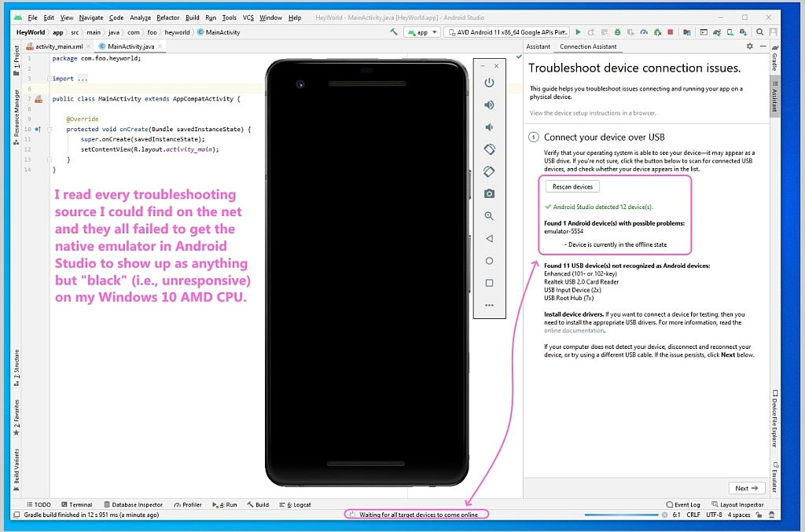The image size is (805, 532).
Task: Click the emulator rotate right icon
Action: (x=489, y=171)
